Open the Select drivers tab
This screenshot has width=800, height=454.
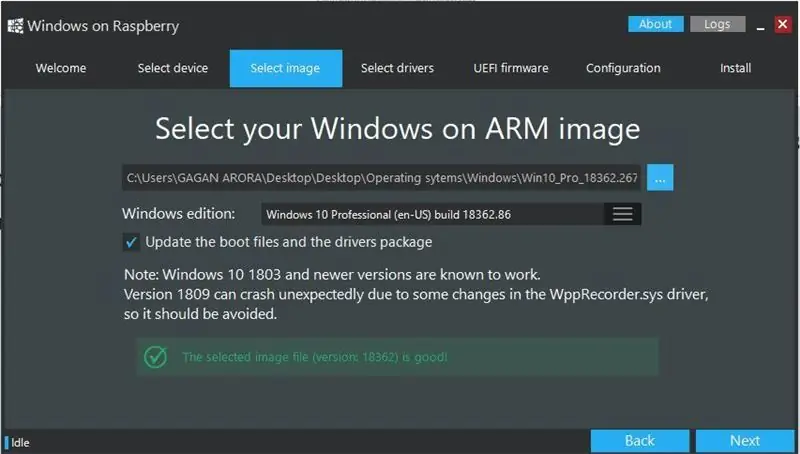397,68
